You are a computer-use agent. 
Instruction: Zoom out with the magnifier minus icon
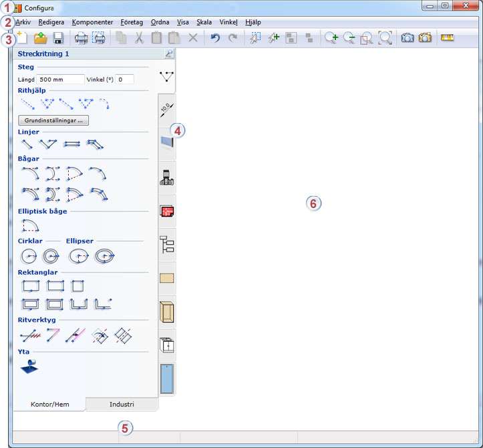349,38
